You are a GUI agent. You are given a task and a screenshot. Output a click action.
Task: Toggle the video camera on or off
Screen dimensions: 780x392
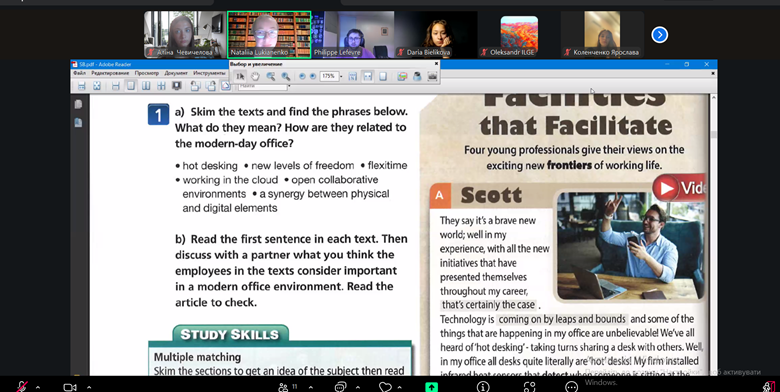coord(70,387)
